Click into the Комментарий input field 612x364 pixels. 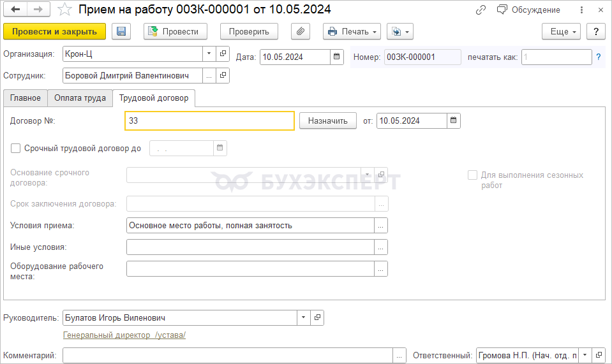click(228, 356)
